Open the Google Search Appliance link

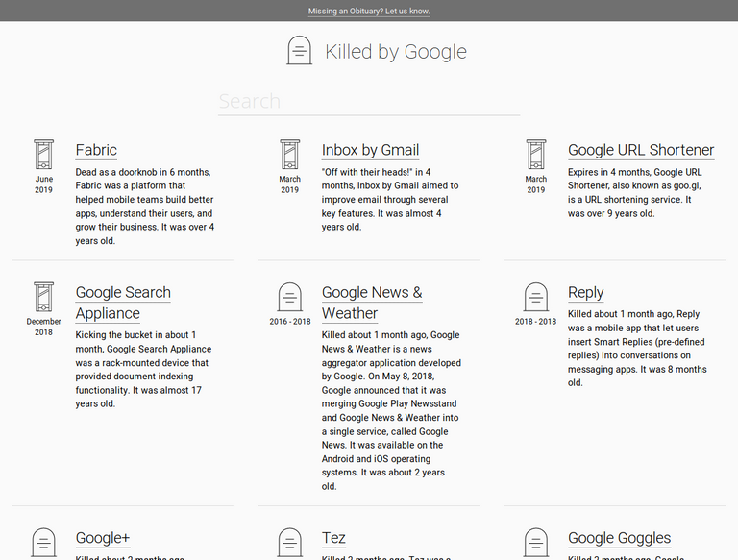[123, 303]
